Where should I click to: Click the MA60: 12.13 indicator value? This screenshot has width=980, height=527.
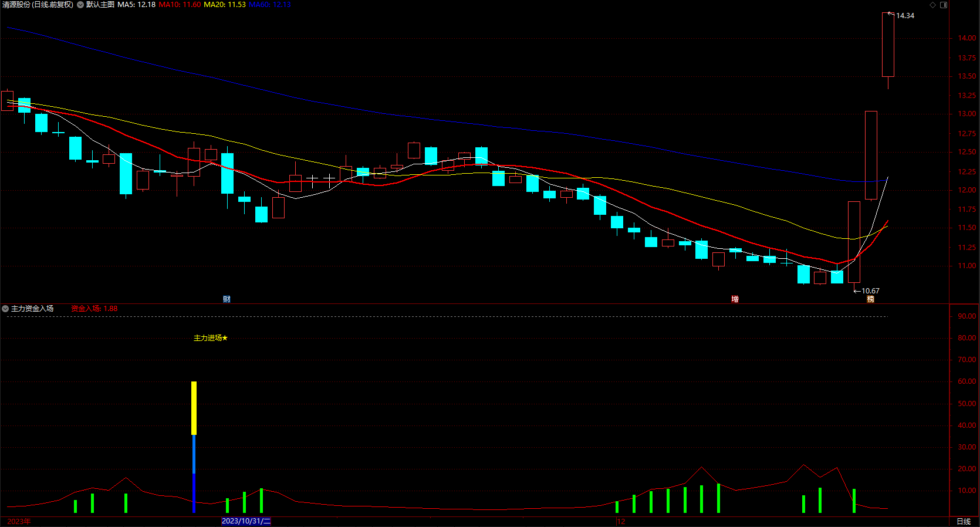[270, 5]
